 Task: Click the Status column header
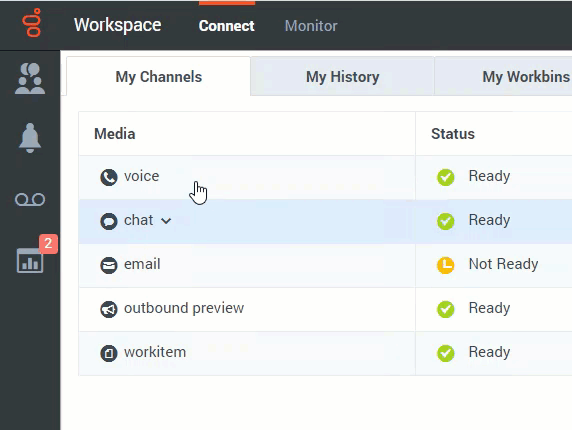click(453, 134)
